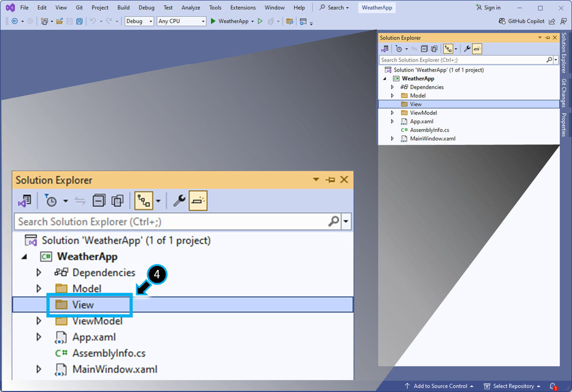Toggle Preview Selected Items in docked Solution Explorer
Image resolution: width=572 pixels, height=392 pixels.
(x=477, y=49)
